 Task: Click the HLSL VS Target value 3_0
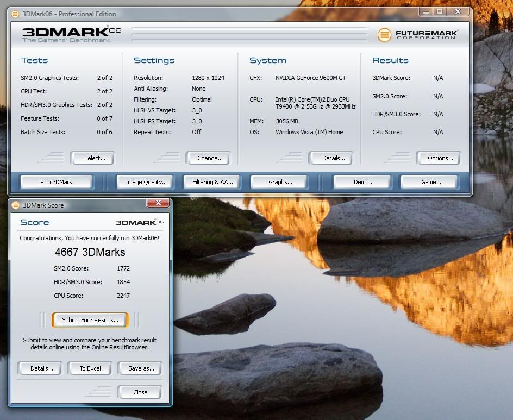point(197,110)
